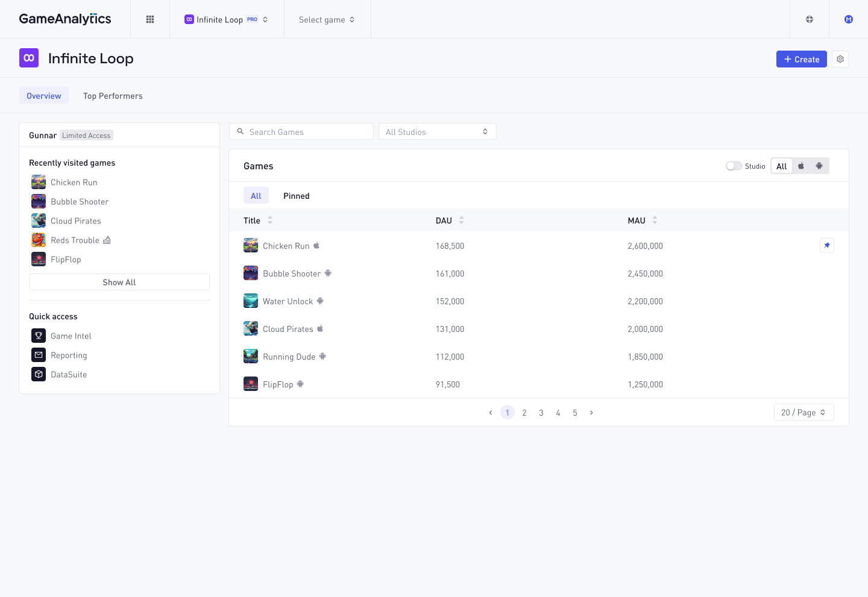The width and height of the screenshot is (868, 597).
Task: Unpin Chicken Run with pin icon
Action: coord(827,245)
